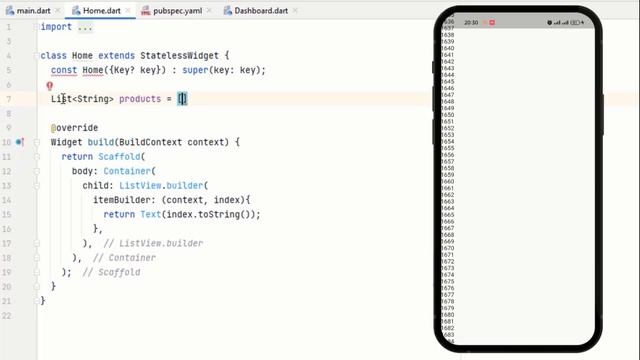Switch to the main.dart tab

[x=33, y=11]
